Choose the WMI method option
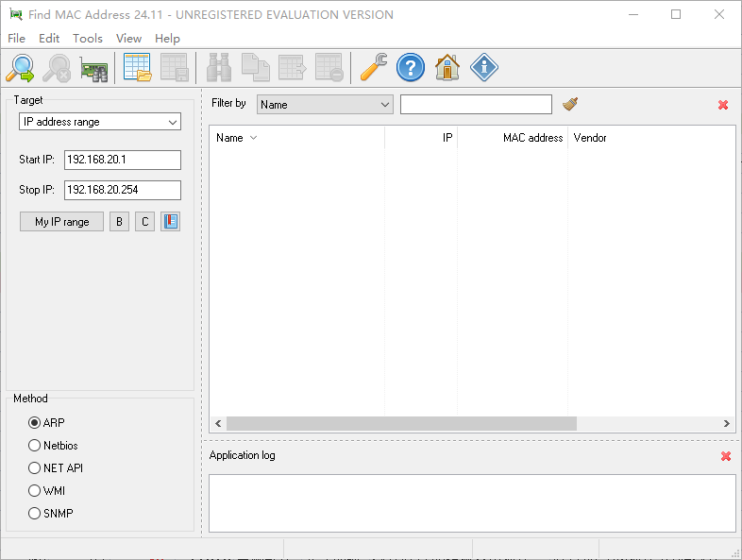The width and height of the screenshot is (742, 560). point(35,491)
